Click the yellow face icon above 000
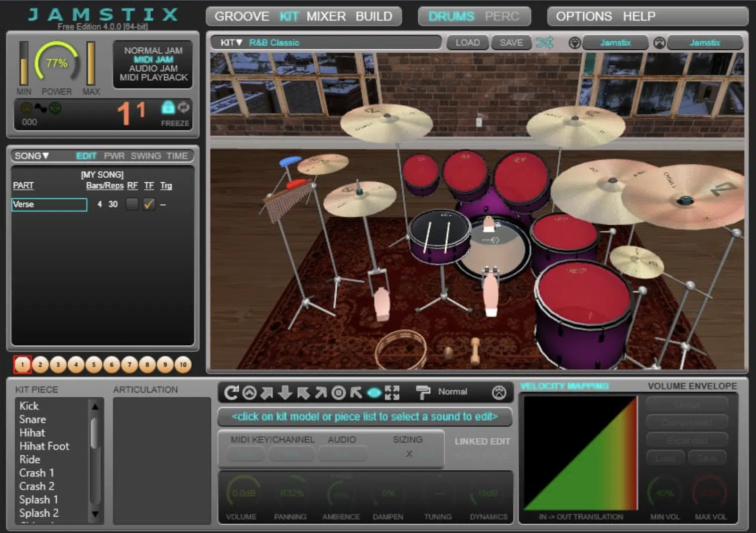 click(x=26, y=107)
